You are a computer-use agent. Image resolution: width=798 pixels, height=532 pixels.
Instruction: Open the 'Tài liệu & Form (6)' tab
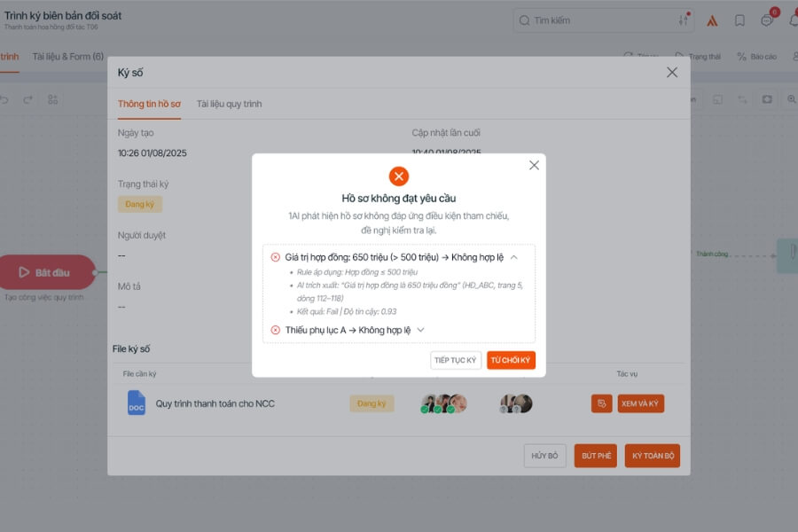pyautogui.click(x=67, y=57)
